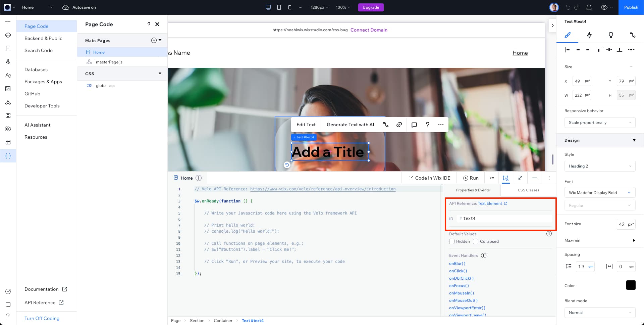Click the Undo arrow
Viewport: 644px width, 325px height.
[568, 7]
